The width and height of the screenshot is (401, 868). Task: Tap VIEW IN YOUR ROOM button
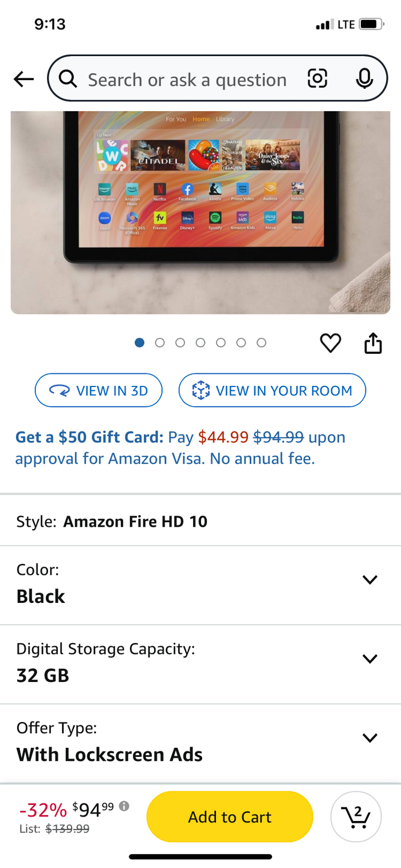tap(272, 390)
